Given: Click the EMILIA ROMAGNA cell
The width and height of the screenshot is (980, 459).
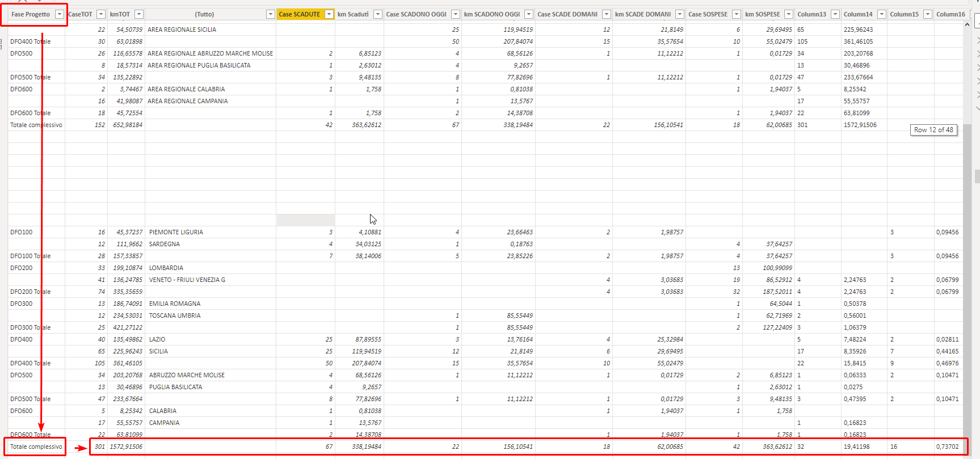Looking at the screenshot, I should pos(211,304).
